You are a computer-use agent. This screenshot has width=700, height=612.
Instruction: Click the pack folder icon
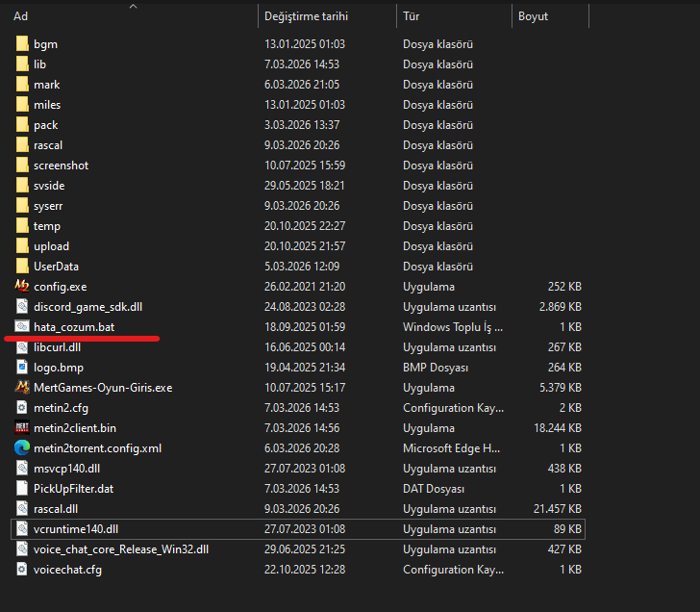click(22, 125)
